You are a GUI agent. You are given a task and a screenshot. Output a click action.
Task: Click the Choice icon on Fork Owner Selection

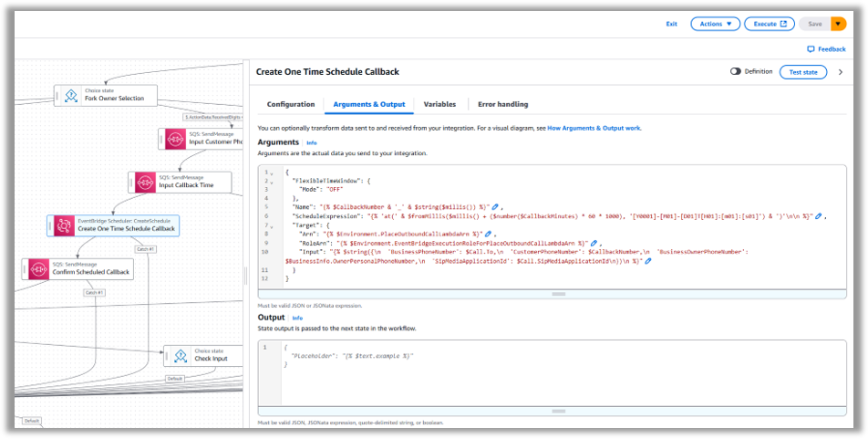(70, 95)
